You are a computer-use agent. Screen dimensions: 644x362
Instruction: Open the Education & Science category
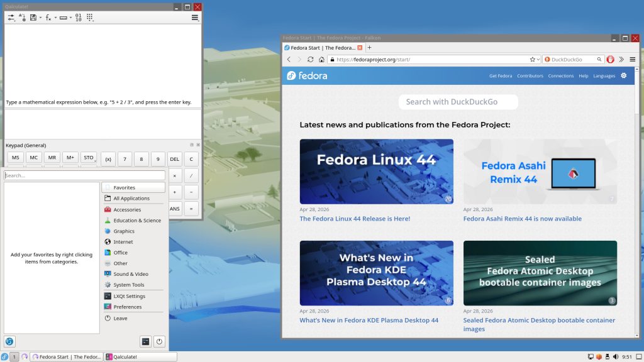(x=133, y=221)
